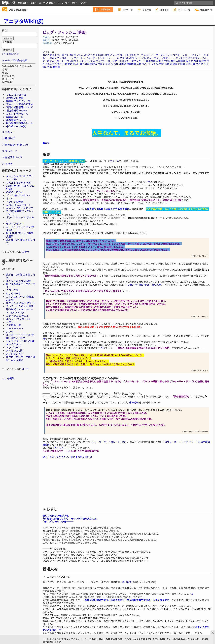Open the ドクタケ忍者隊 link
This screenshot has height=644, width=215.
(15, 202)
